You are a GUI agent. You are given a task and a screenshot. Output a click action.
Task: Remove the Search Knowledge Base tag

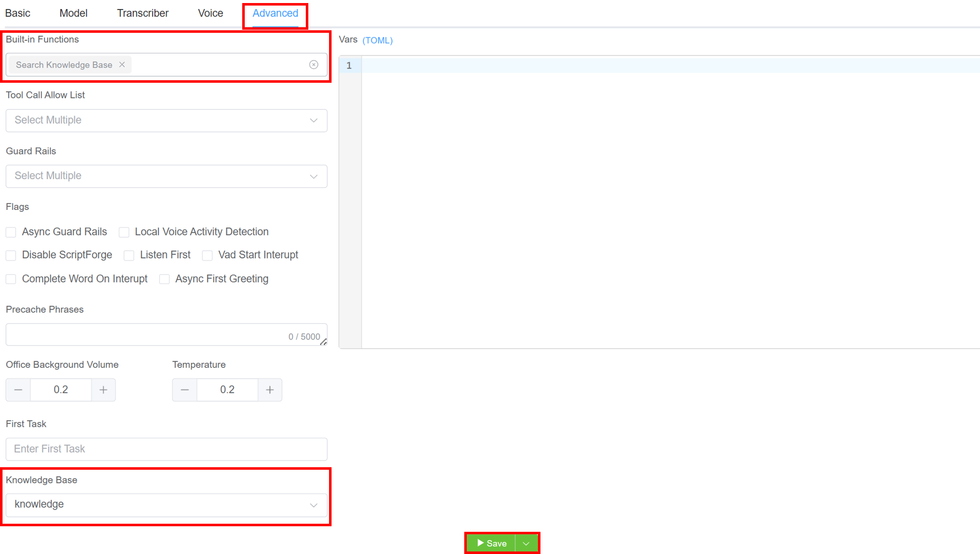pos(122,65)
